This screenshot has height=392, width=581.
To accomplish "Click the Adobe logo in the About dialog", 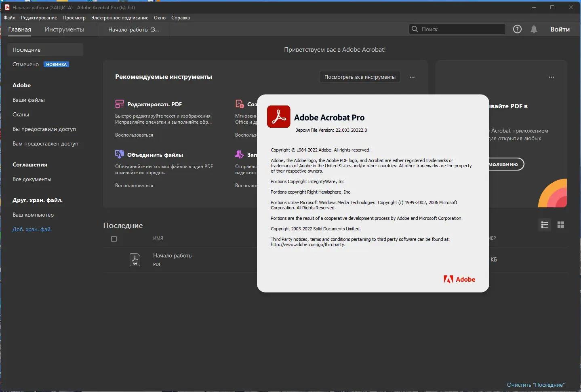I will 459,279.
